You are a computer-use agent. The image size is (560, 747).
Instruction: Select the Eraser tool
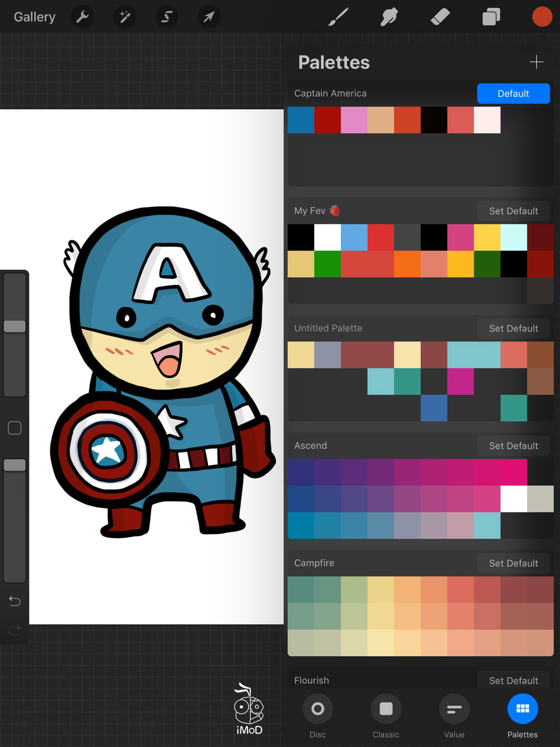440,17
